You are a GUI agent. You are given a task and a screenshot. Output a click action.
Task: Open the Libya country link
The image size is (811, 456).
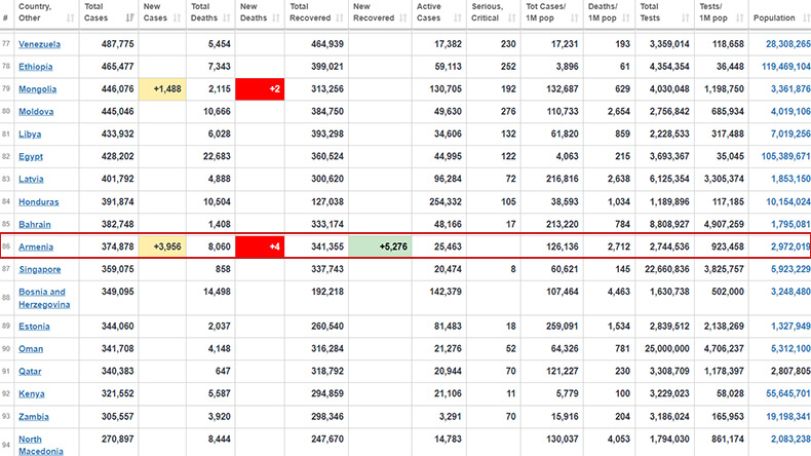pos(29,134)
